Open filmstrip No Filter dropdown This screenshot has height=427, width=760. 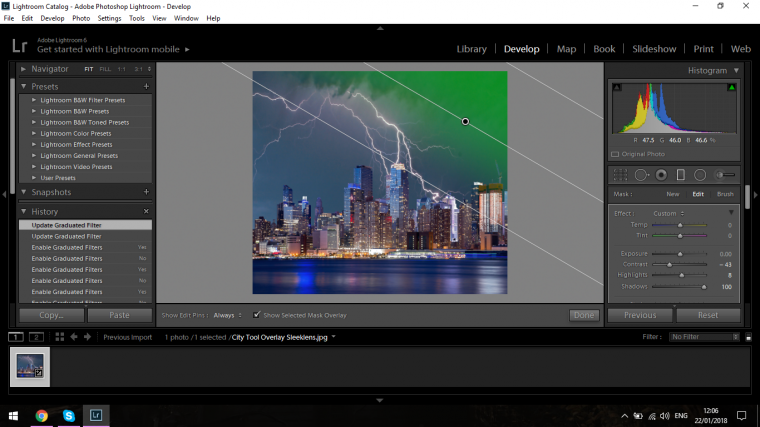pyautogui.click(x=704, y=337)
